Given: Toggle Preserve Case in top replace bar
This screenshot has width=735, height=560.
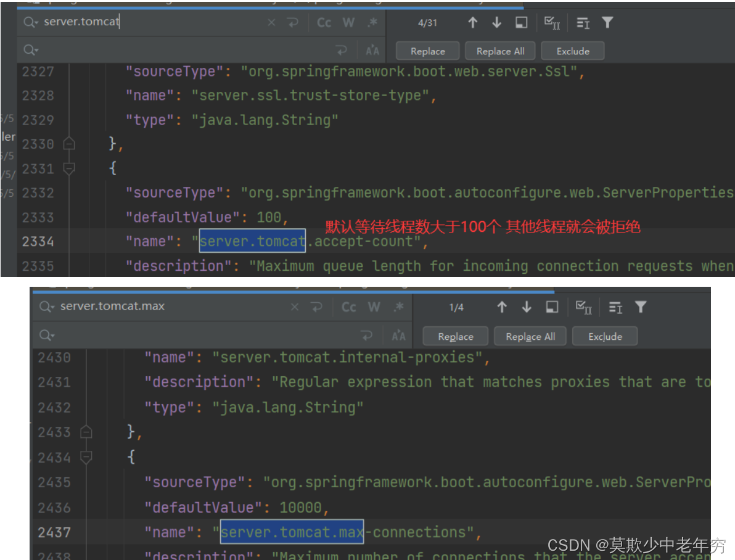Looking at the screenshot, I should click(372, 50).
